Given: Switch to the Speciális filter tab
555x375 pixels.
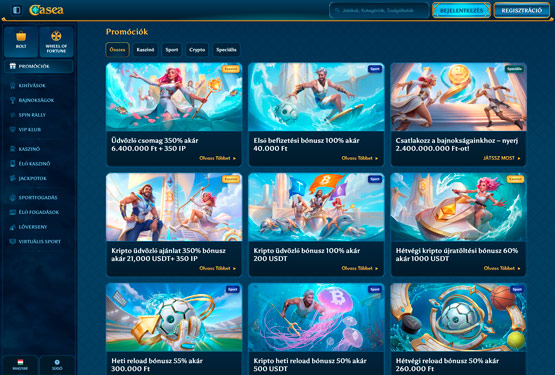Looking at the screenshot, I should click(x=226, y=50).
